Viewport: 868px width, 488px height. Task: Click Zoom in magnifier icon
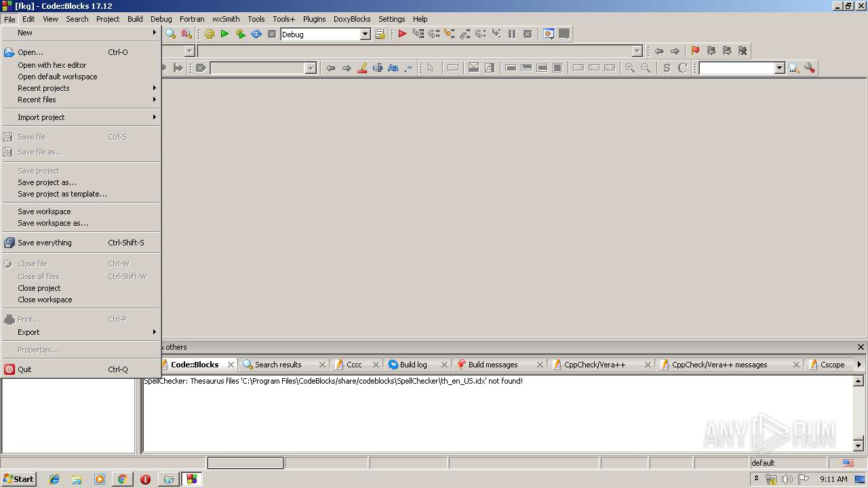(x=630, y=68)
